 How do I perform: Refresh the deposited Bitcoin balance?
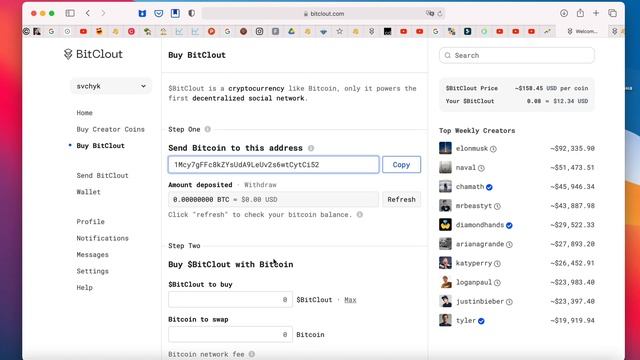point(401,200)
